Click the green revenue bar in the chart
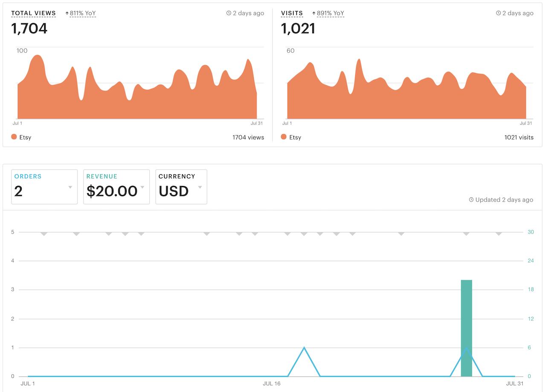546x392 pixels. click(x=467, y=328)
